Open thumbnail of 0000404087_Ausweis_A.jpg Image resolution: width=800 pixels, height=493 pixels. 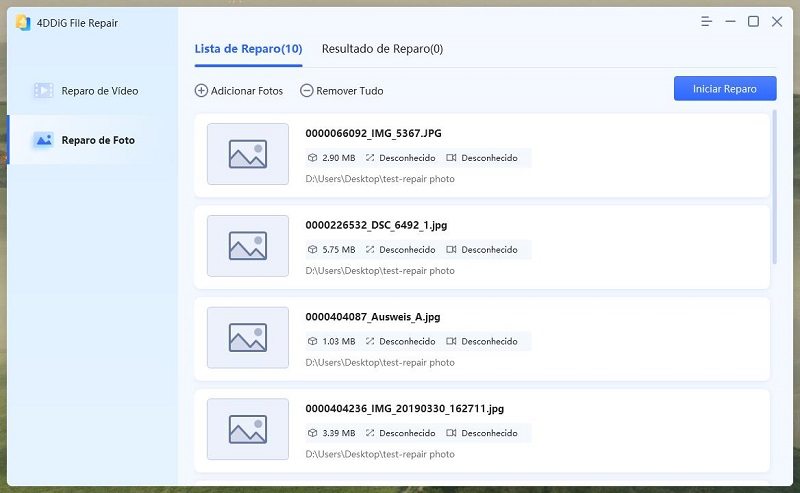tap(248, 337)
